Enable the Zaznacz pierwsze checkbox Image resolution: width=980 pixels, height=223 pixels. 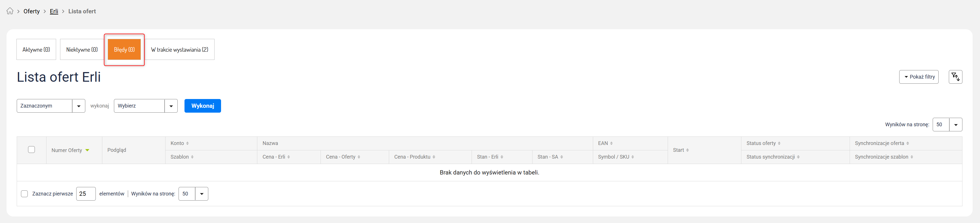24,194
